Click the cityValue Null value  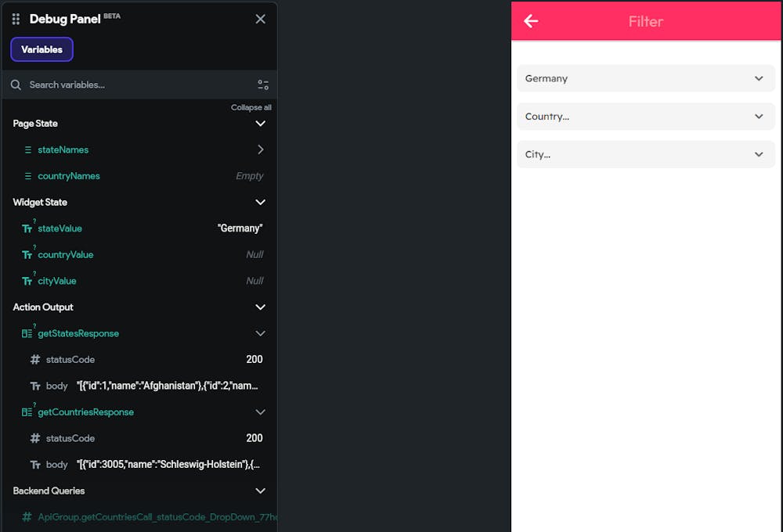(x=254, y=281)
